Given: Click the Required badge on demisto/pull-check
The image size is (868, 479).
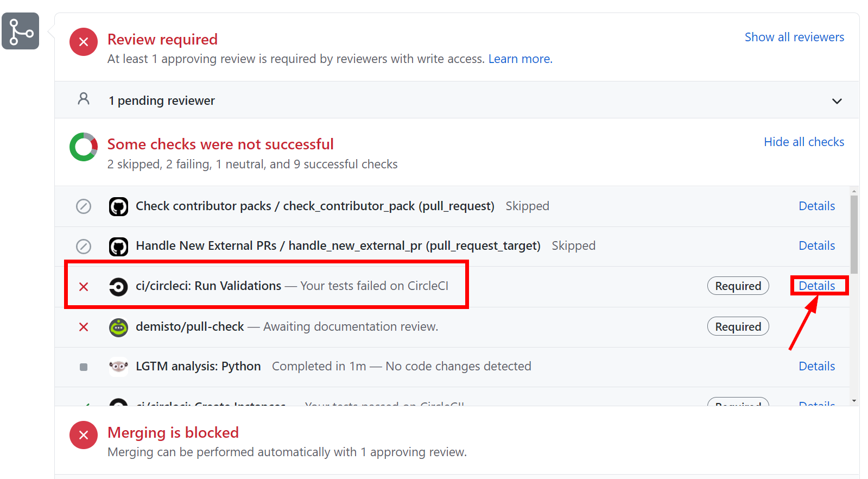Looking at the screenshot, I should point(738,326).
